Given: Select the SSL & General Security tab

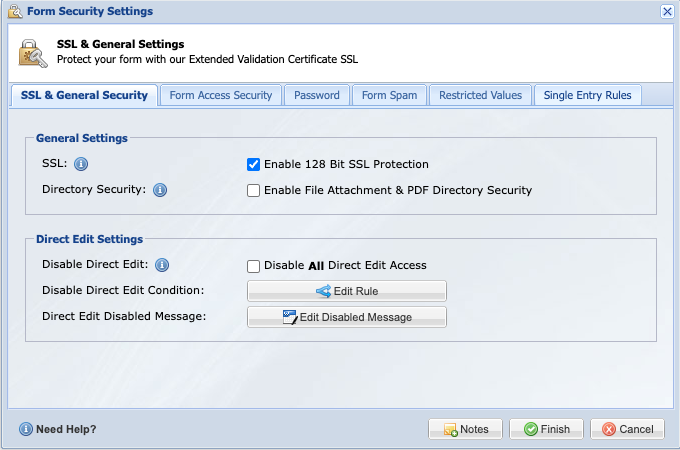Looking at the screenshot, I should pos(84,95).
